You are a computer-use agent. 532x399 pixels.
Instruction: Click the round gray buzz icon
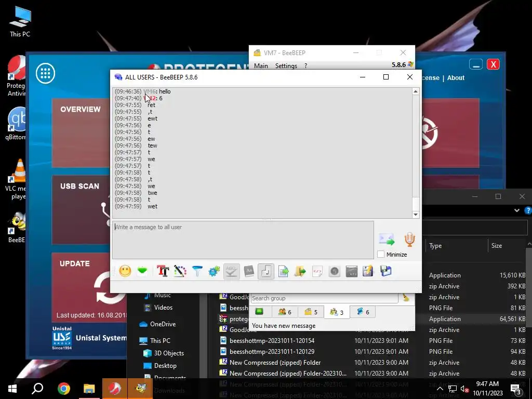[x=335, y=271]
